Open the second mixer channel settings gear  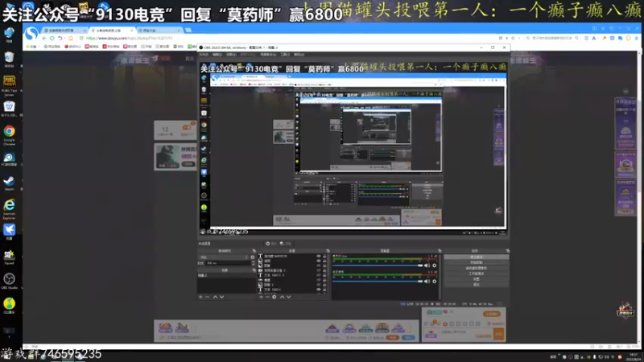[x=435, y=281]
